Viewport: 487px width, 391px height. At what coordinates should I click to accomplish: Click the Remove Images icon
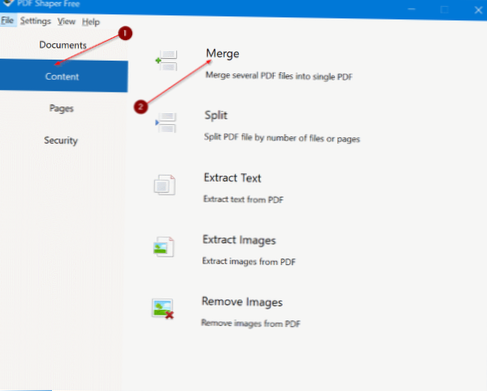163,309
